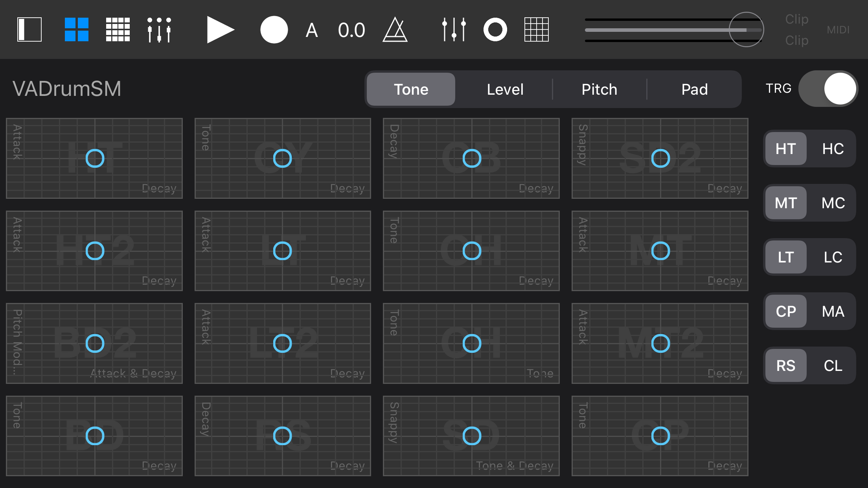Select MA in the CP/MA selector
This screenshot has height=488, width=868.
[x=833, y=312]
